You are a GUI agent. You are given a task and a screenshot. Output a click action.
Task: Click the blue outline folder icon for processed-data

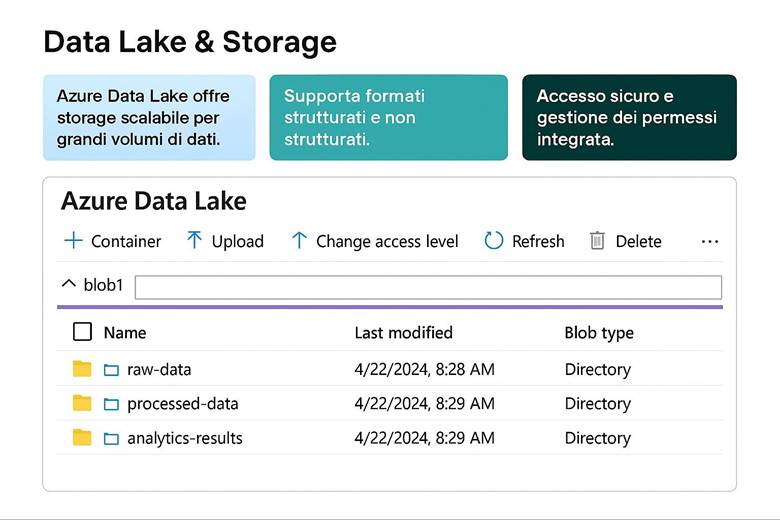111,404
